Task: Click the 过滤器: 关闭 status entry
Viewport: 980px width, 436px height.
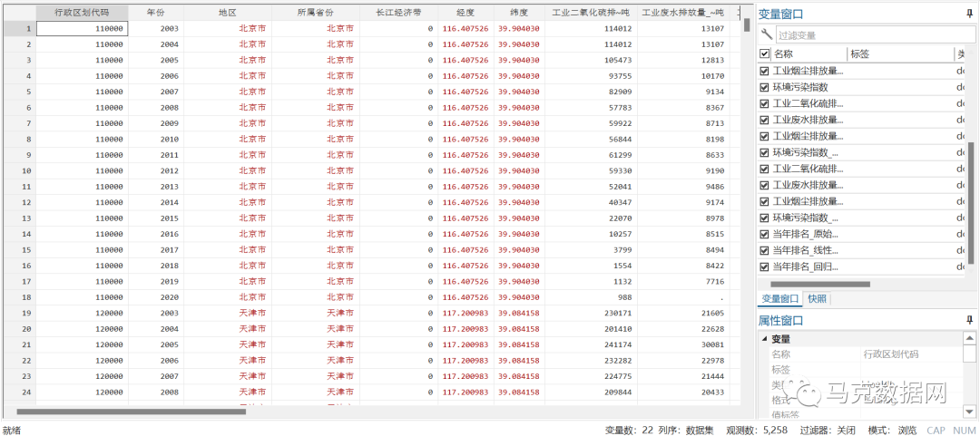Action: (x=828, y=430)
